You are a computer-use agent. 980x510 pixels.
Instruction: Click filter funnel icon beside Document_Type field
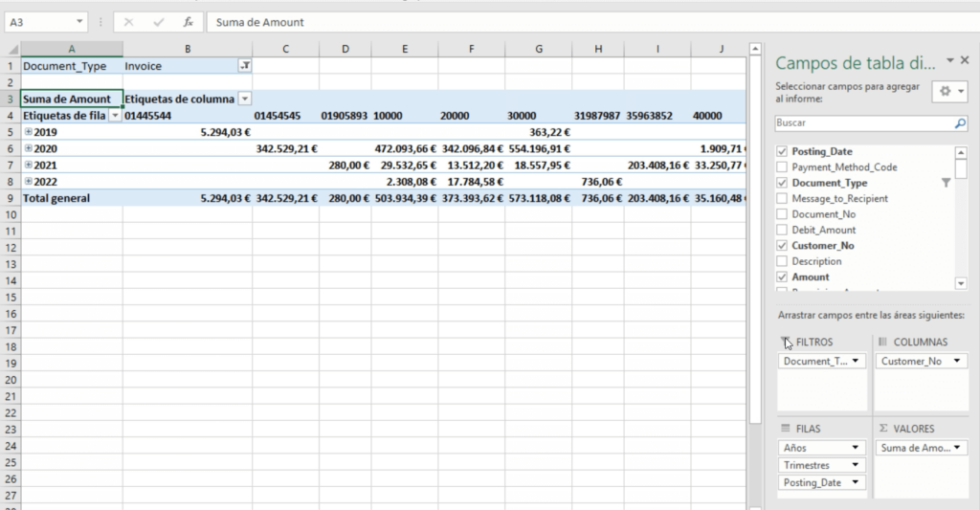click(x=947, y=183)
